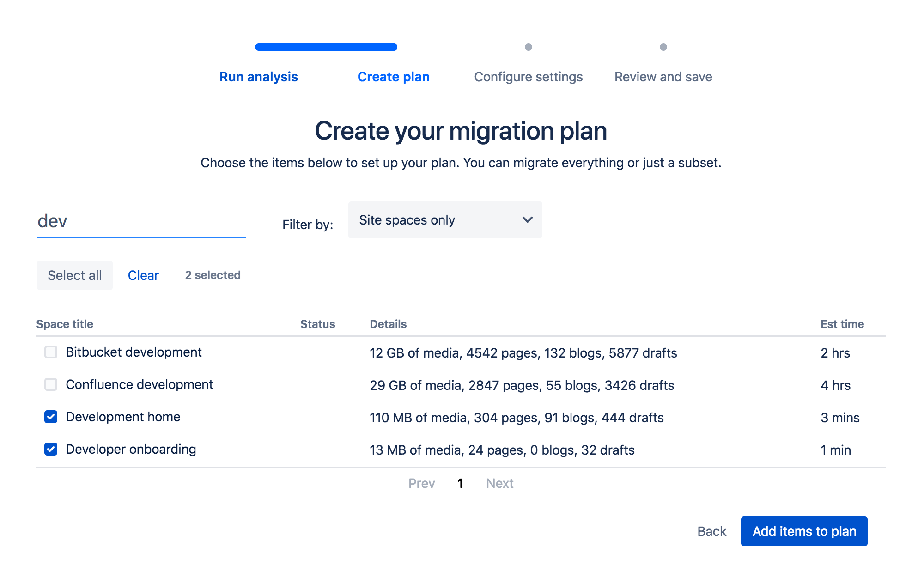Uncheck the Development home checkbox
The height and width of the screenshot is (571, 924).
click(x=51, y=417)
